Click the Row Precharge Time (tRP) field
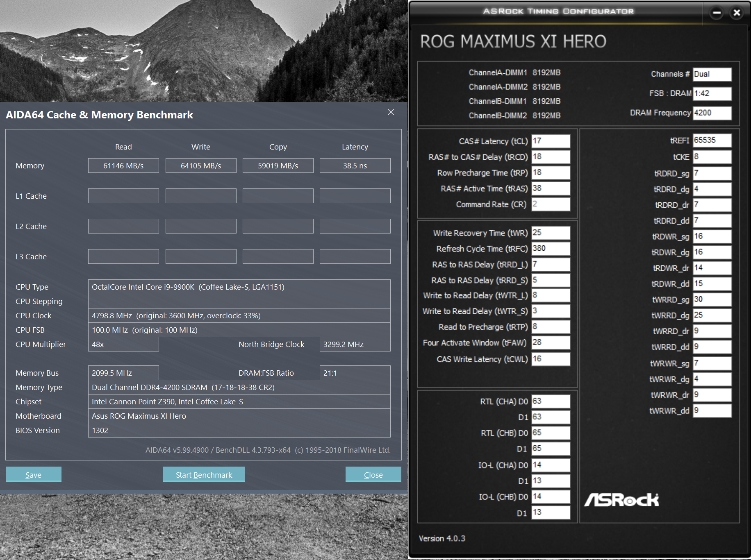 click(551, 172)
